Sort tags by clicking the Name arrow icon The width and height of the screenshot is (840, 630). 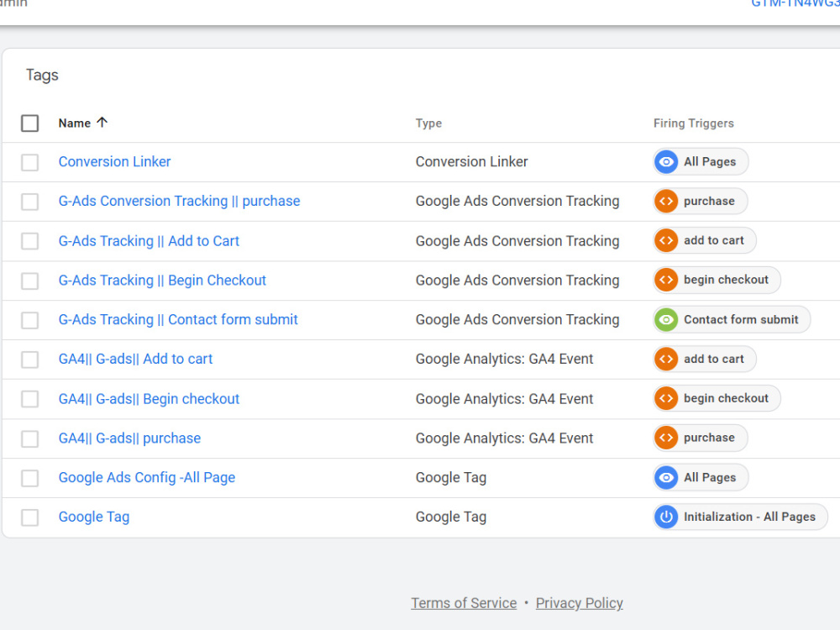click(102, 123)
